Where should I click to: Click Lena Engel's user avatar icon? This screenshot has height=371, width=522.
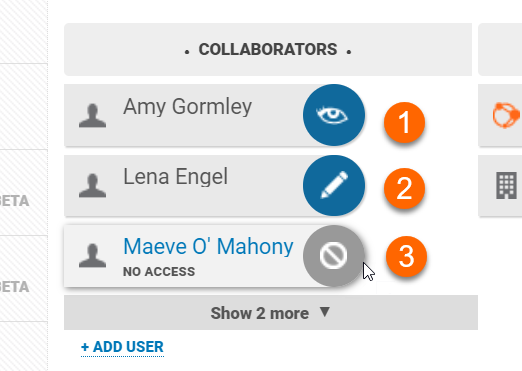(92, 186)
